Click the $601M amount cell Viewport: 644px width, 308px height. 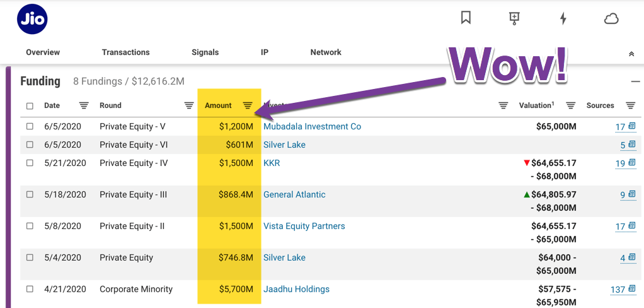(239, 145)
